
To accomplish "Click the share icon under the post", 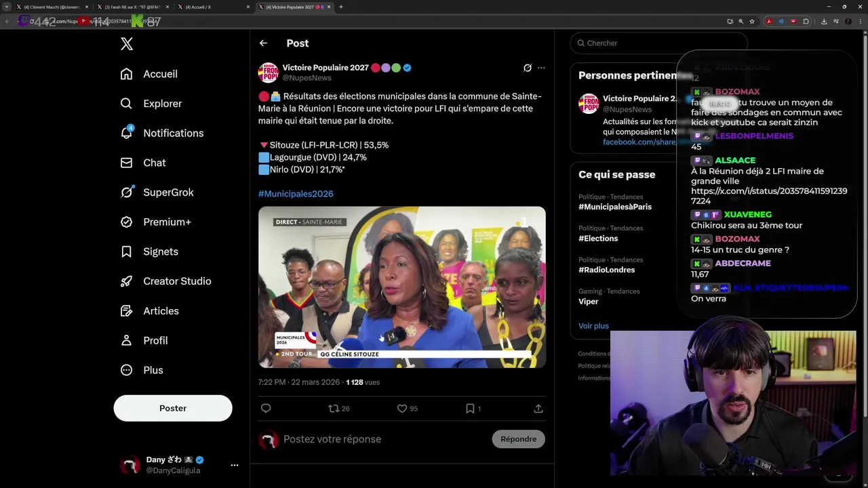I will (x=538, y=409).
